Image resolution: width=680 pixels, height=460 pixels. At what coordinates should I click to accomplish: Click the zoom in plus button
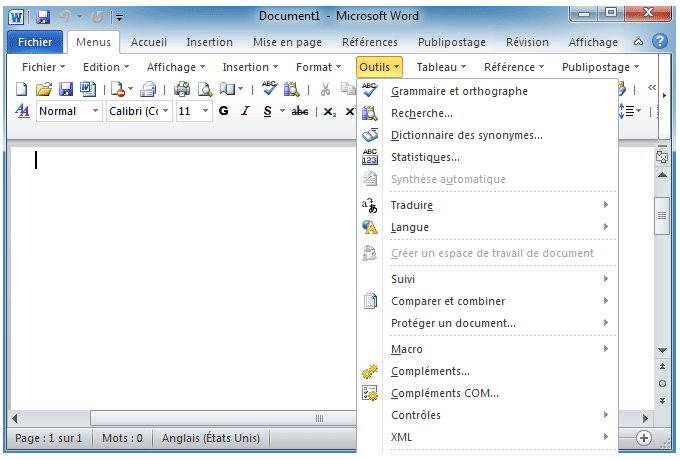644,438
